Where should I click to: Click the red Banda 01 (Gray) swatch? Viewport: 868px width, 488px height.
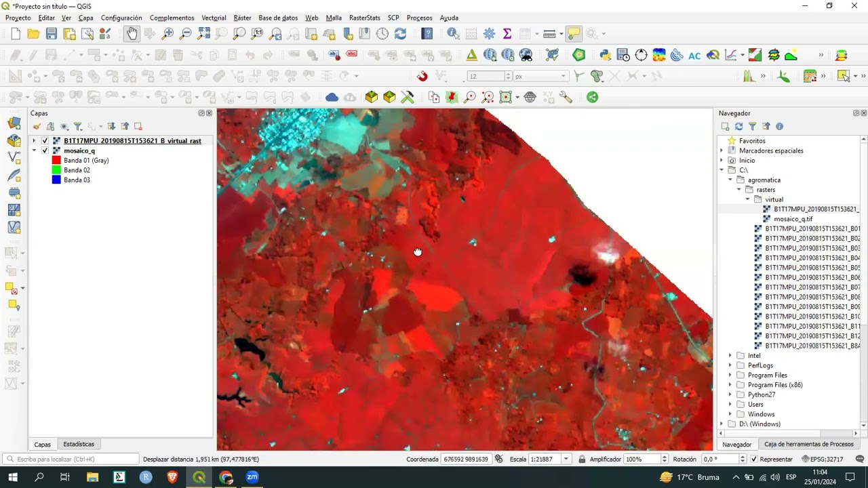coord(56,161)
